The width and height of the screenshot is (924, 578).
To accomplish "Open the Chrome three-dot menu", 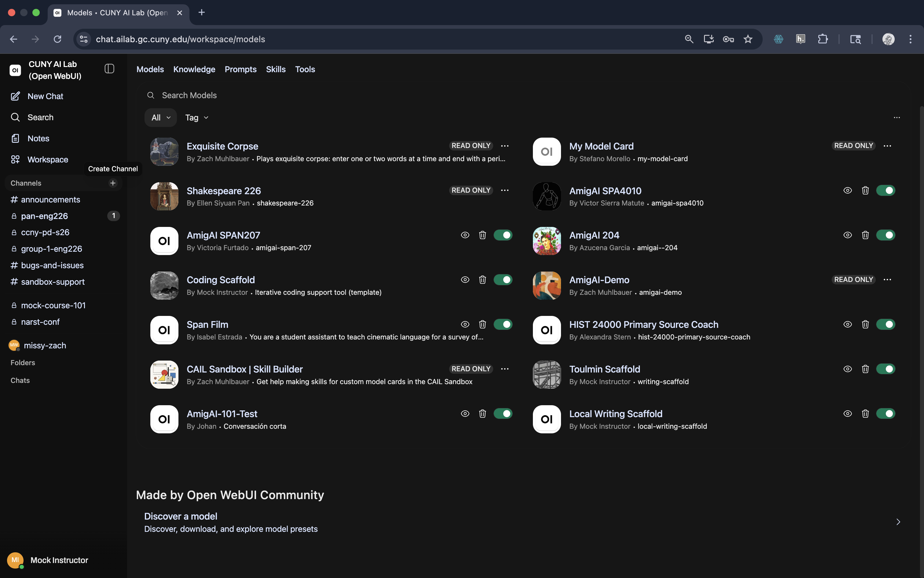I will pyautogui.click(x=911, y=39).
